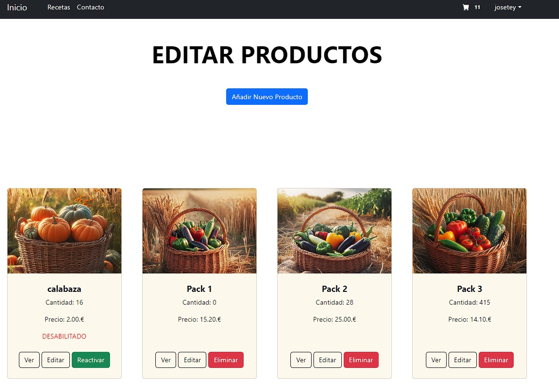This screenshot has width=559, height=392.
Task: Expand the josetey user dropdown
Action: [508, 8]
